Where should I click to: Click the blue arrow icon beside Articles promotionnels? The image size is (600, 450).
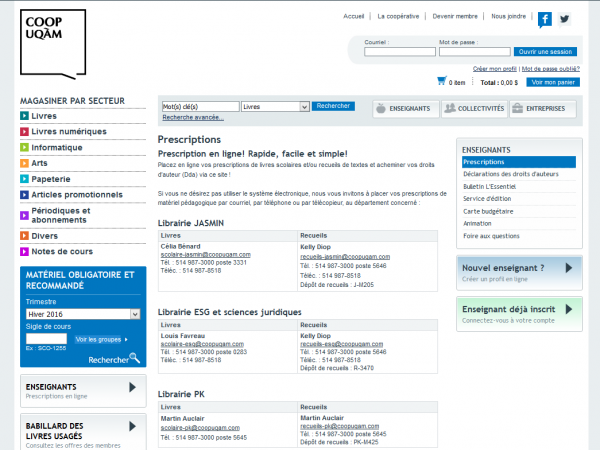(x=24, y=195)
